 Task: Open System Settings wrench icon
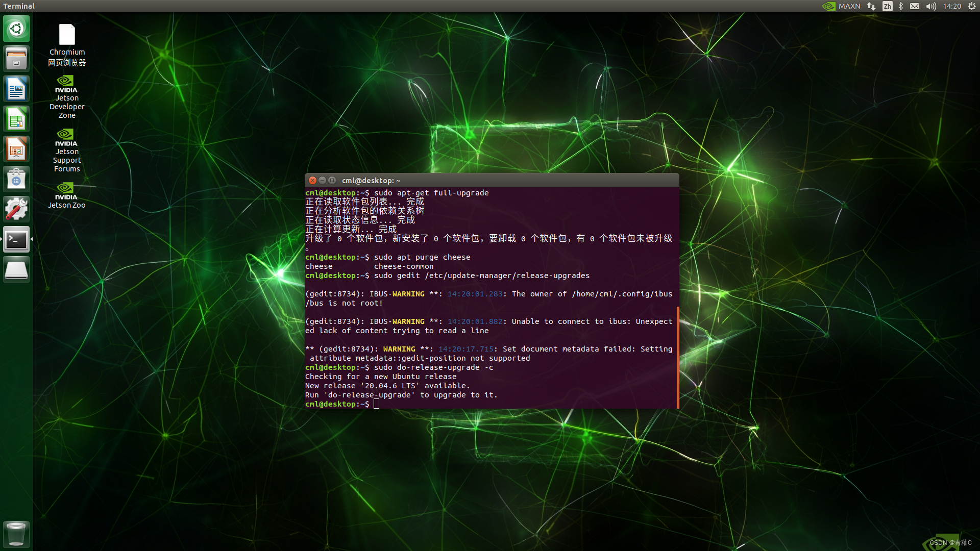(16, 209)
